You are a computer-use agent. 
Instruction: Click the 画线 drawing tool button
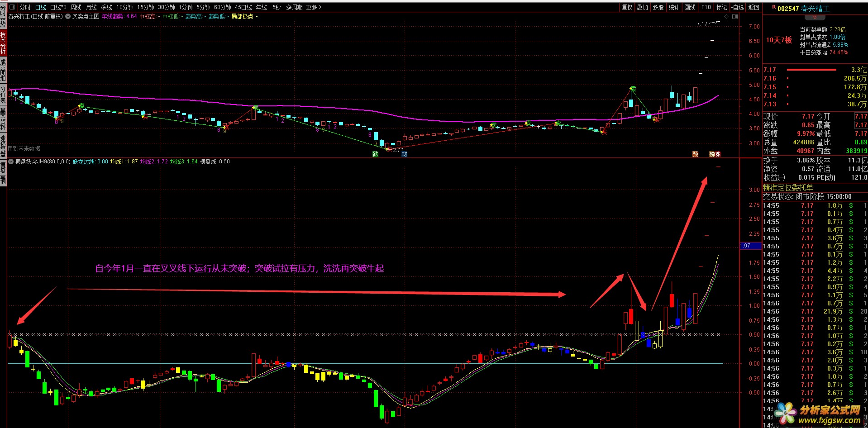[x=690, y=7]
